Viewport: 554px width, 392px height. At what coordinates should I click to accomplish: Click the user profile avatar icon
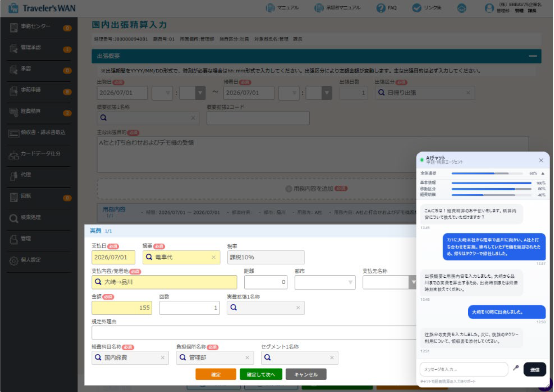[489, 8]
